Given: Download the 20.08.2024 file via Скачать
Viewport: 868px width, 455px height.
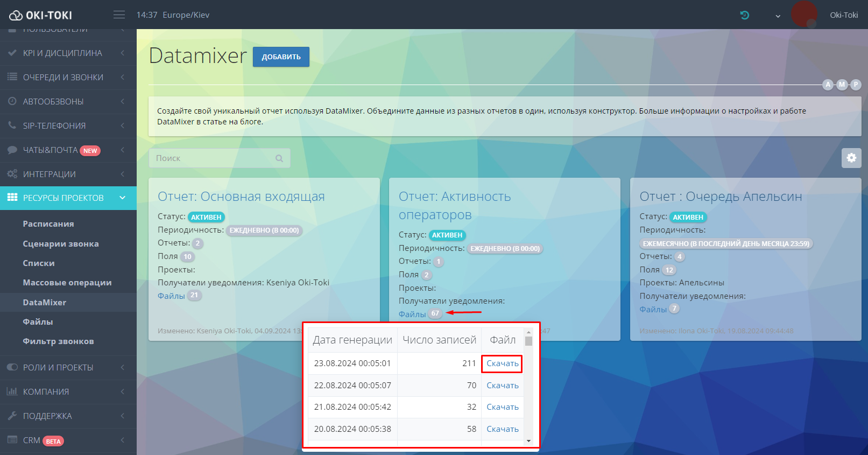Looking at the screenshot, I should pyautogui.click(x=503, y=429).
